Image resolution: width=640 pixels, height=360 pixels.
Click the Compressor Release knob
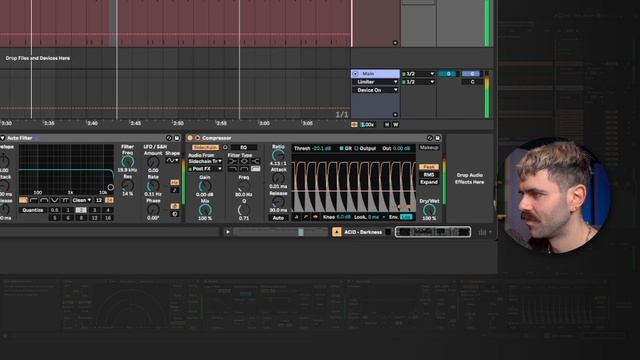(x=278, y=202)
